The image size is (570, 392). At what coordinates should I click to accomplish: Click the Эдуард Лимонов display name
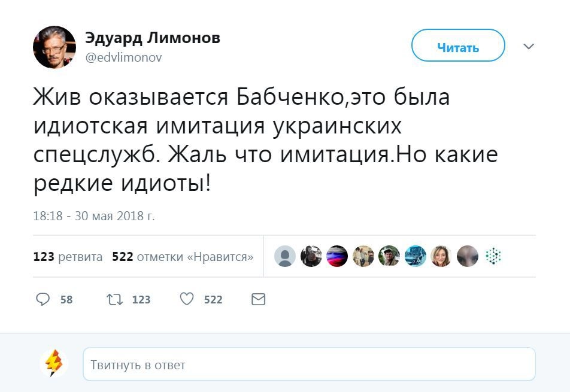point(153,38)
